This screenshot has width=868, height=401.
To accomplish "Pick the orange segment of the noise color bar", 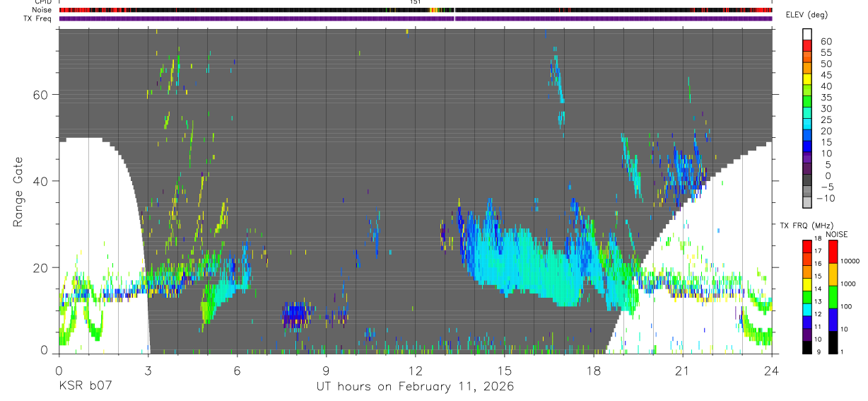I will click(x=833, y=274).
